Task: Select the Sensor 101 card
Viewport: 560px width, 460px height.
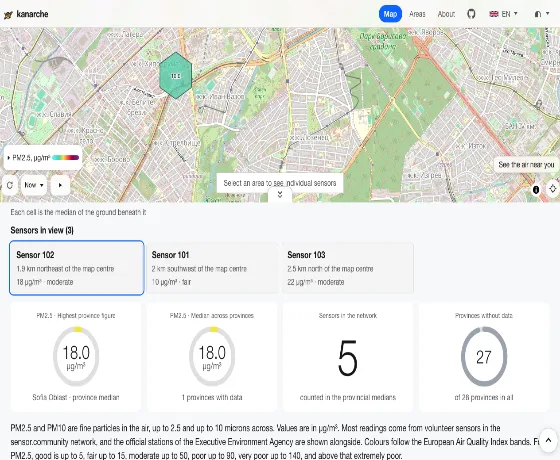Action: tap(212, 268)
